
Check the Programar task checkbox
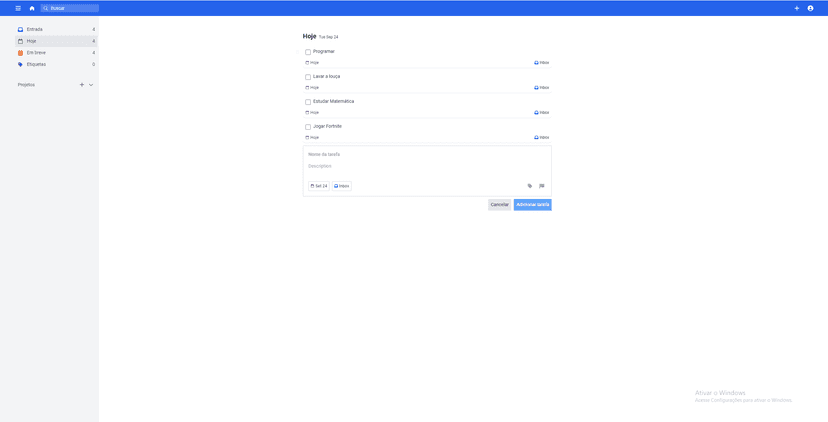(x=308, y=52)
